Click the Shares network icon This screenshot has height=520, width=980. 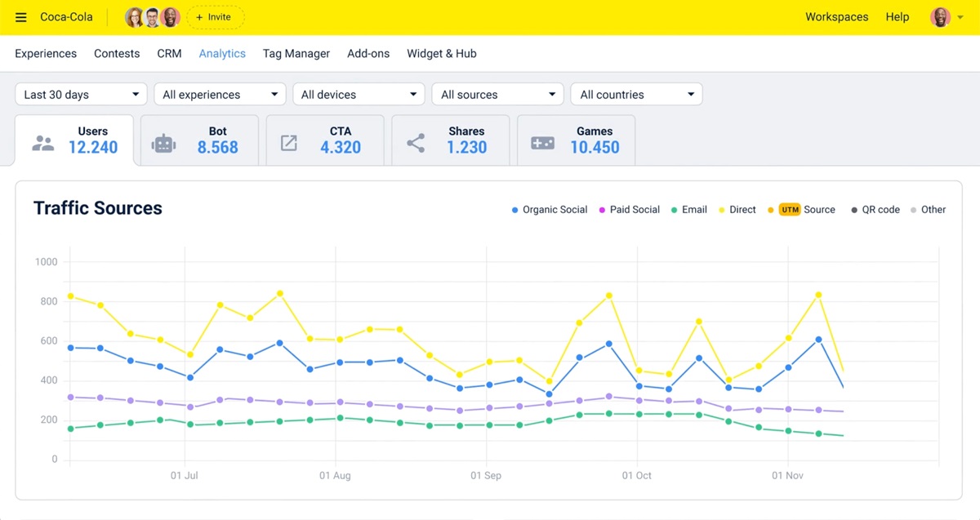click(416, 143)
